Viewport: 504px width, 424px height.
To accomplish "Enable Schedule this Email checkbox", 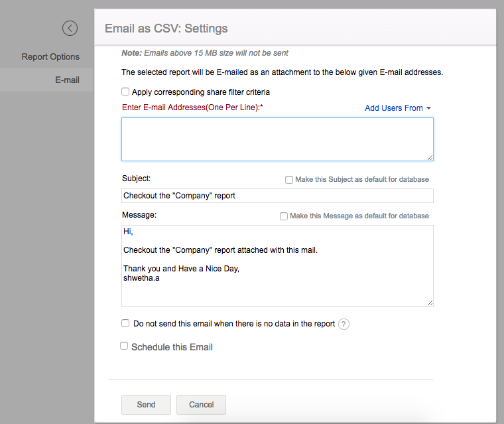I will 124,346.
